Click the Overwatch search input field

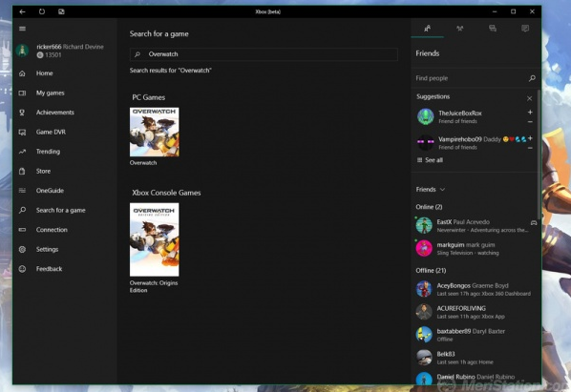point(264,54)
